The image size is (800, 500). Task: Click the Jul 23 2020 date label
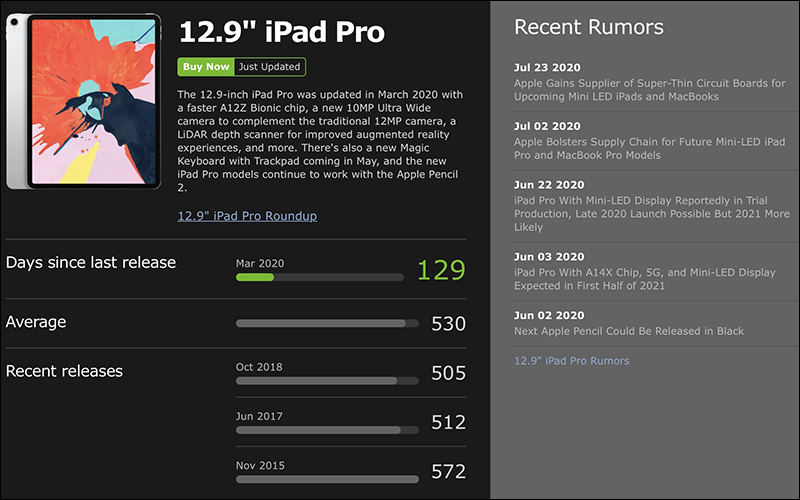click(547, 67)
